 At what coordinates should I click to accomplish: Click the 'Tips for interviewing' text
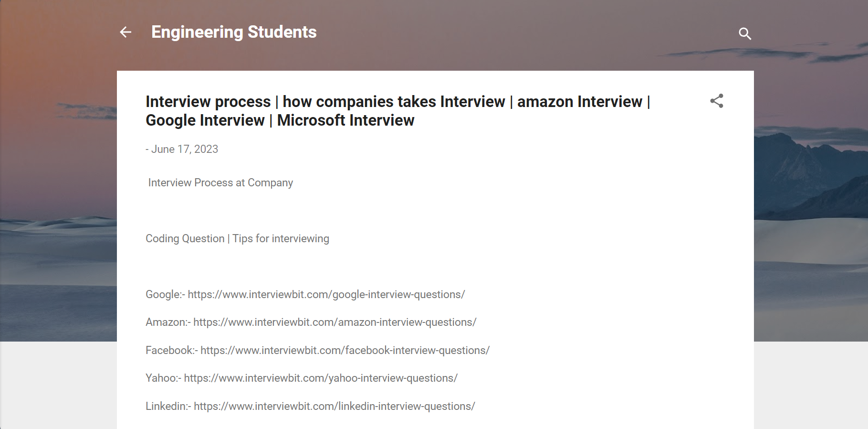click(x=281, y=238)
